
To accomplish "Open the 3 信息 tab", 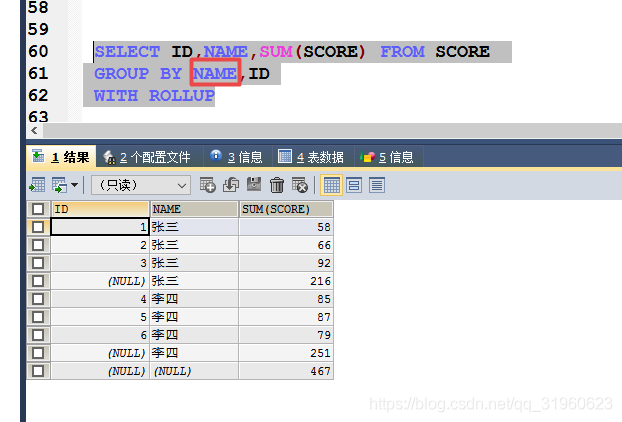I will [x=236, y=157].
